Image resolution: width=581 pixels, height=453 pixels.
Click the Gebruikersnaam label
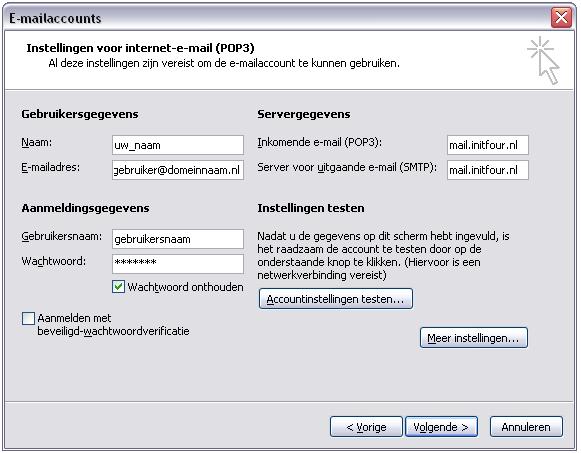[62, 236]
